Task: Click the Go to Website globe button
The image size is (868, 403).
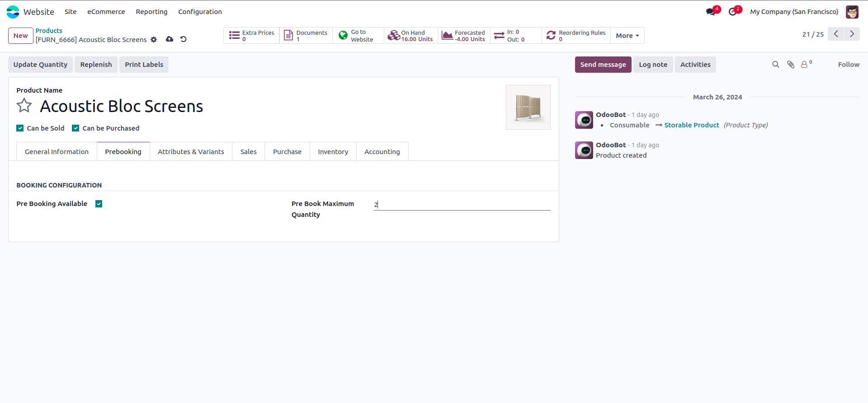Action: tap(358, 36)
